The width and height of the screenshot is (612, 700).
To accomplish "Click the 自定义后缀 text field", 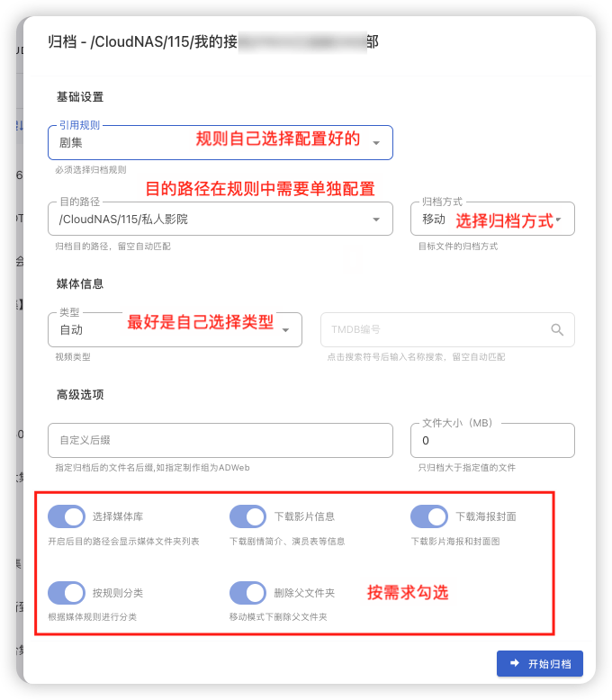I will click(220, 440).
